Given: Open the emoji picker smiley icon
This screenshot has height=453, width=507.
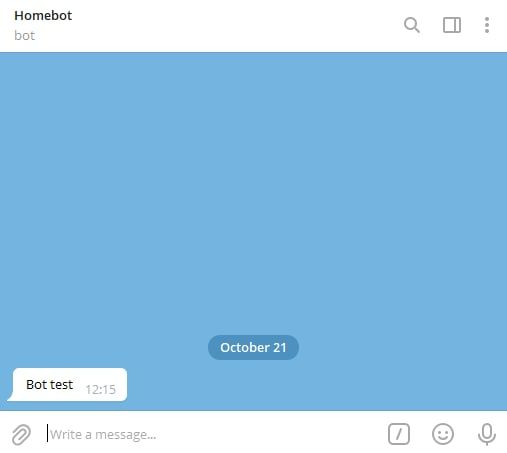Looking at the screenshot, I should 443,434.
